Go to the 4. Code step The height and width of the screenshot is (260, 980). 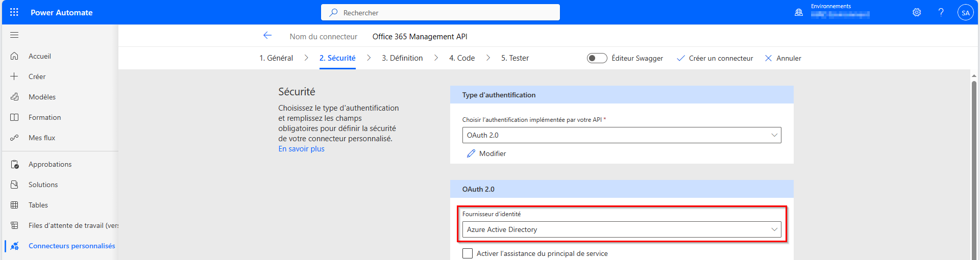462,58
